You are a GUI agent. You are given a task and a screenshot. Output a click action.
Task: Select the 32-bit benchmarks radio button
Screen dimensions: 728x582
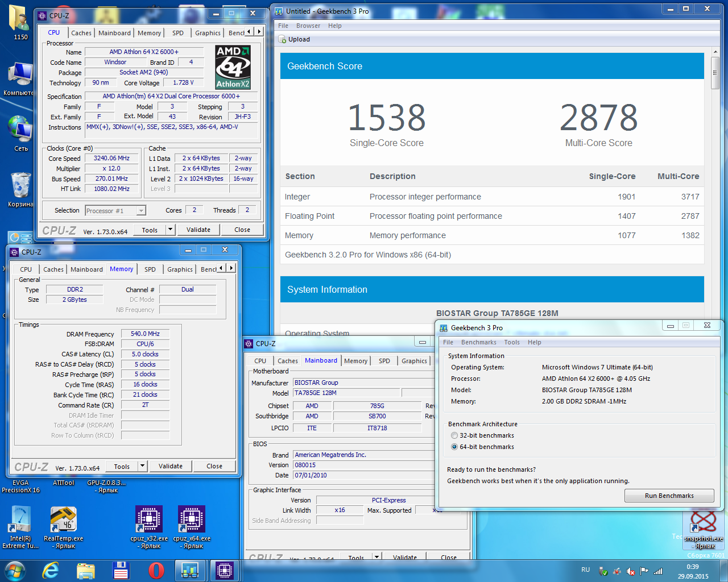point(454,435)
